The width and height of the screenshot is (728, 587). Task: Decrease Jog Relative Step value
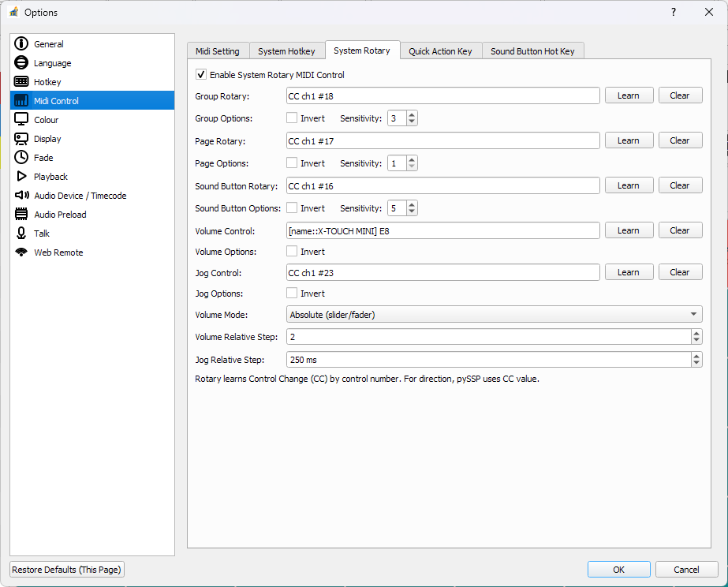pyautogui.click(x=696, y=363)
